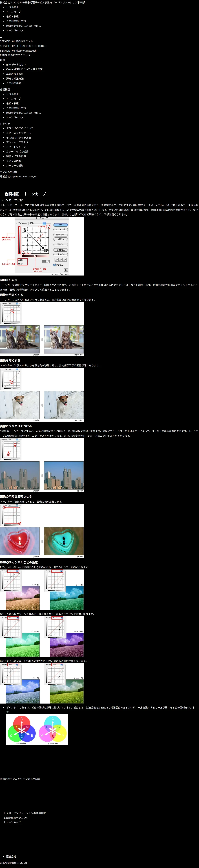Open その他のレタッチ方法 link
The height and width of the screenshot is (868, 199).
click(x=18, y=138)
